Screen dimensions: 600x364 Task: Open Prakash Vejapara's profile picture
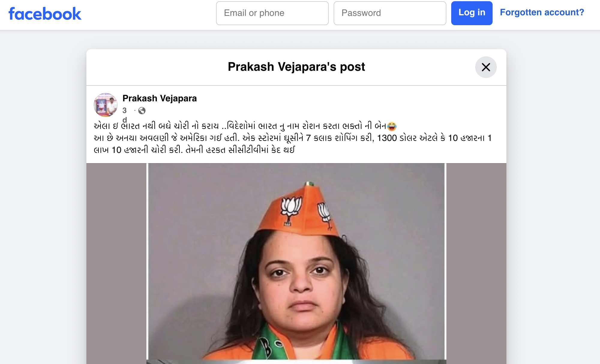[106, 105]
